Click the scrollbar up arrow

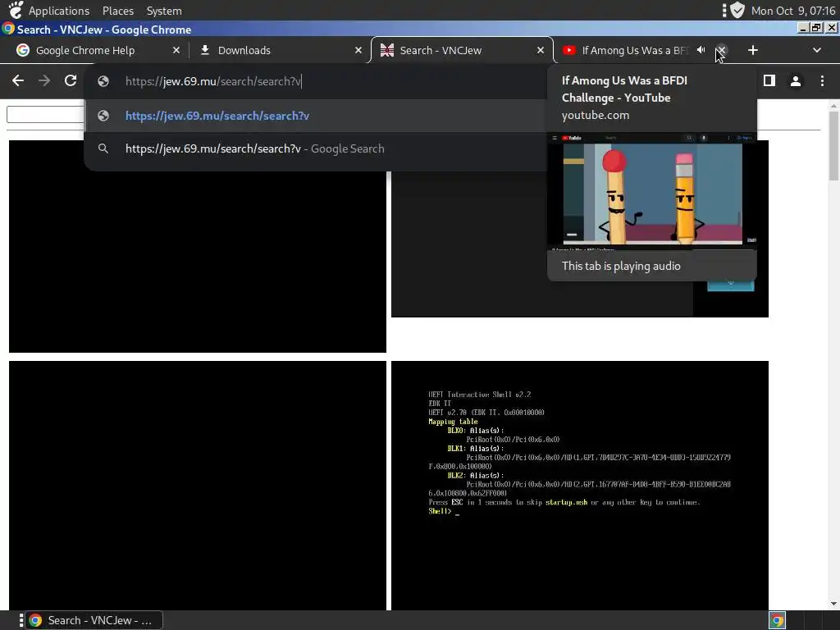pyautogui.click(x=833, y=106)
